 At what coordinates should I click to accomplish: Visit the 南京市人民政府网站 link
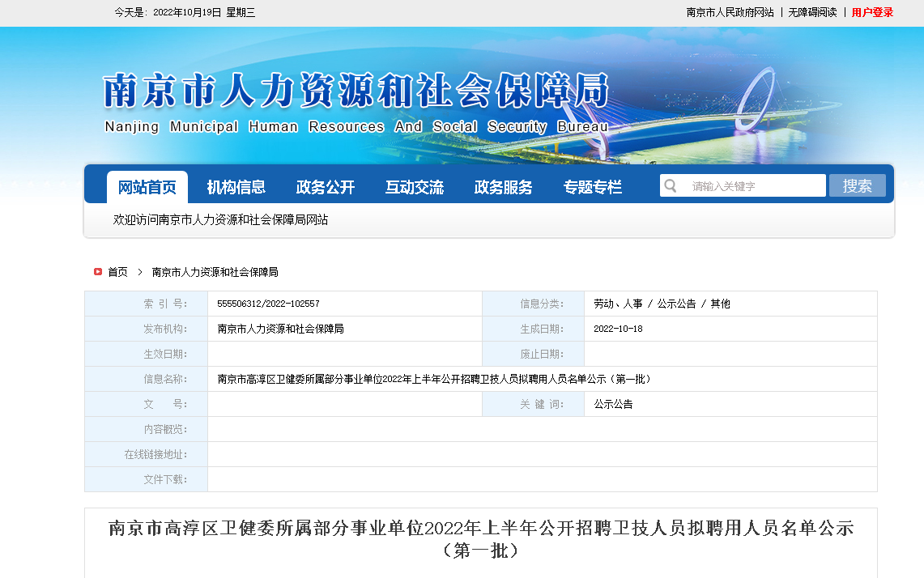click(x=730, y=12)
